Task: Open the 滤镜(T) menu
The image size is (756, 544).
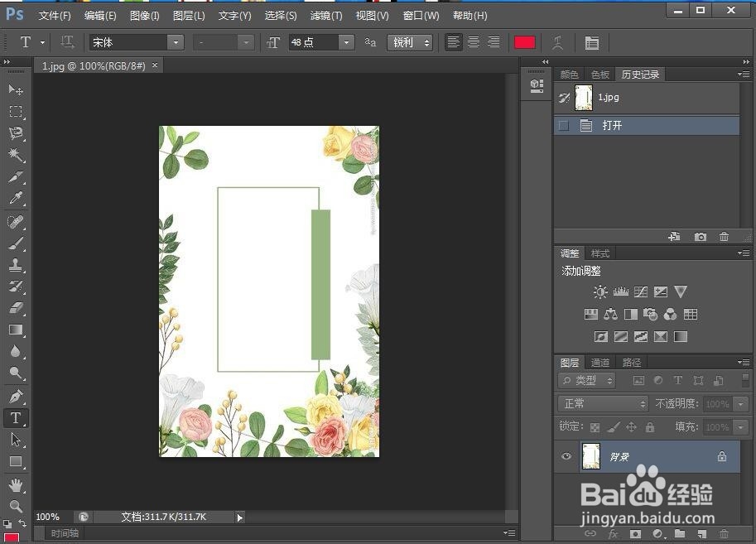Action: [x=326, y=16]
